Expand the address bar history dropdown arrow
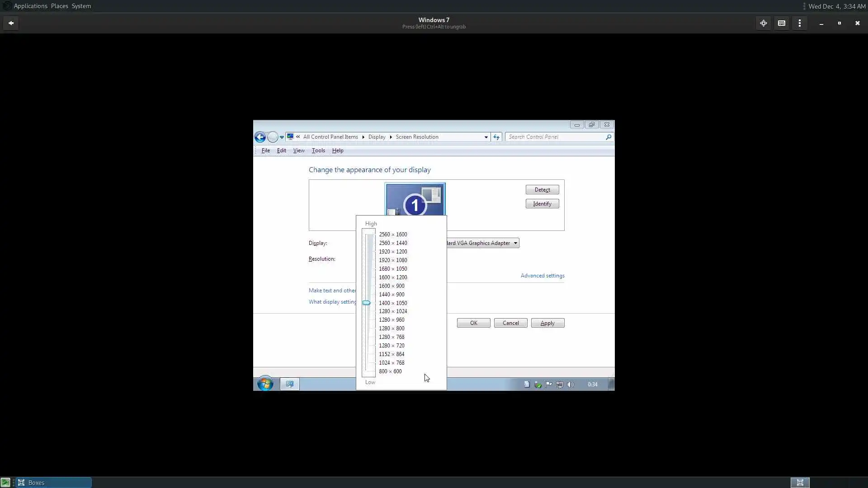868x488 pixels. (486, 137)
